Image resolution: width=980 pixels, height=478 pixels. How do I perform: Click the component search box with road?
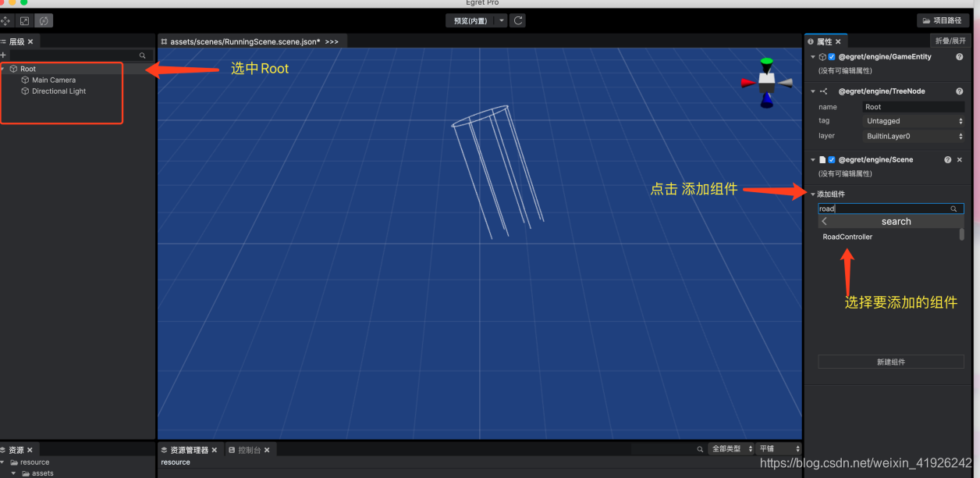pos(890,209)
